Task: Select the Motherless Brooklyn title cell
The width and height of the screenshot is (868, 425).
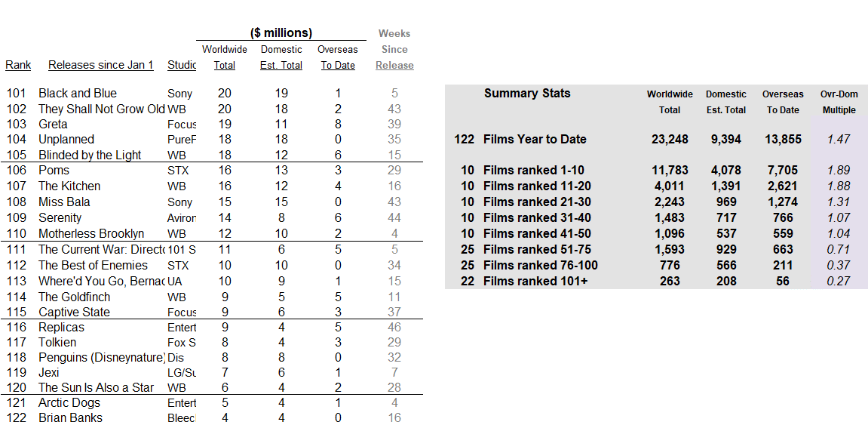Action: pos(91,233)
